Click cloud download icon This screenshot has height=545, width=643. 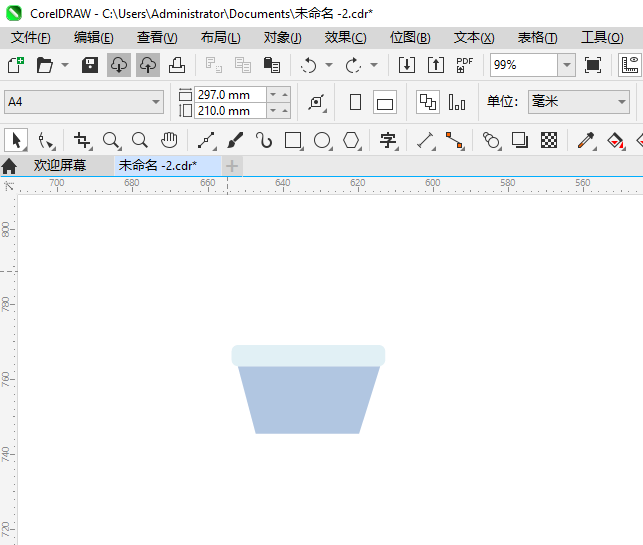tap(119, 65)
